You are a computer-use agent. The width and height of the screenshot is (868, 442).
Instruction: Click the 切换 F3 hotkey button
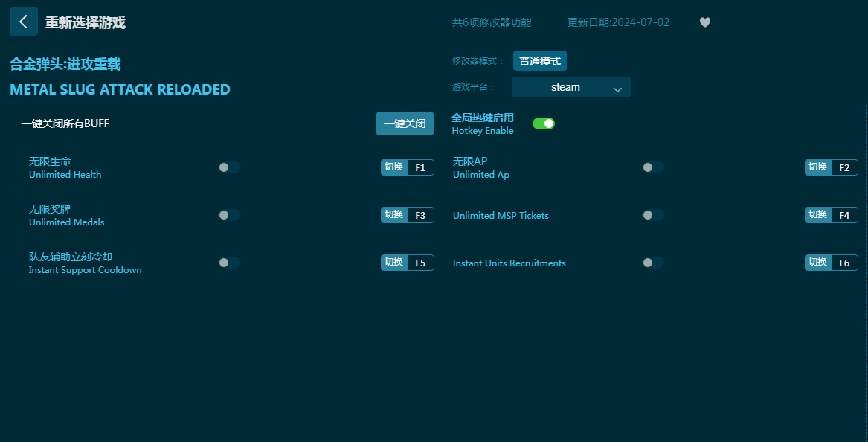[408, 215]
